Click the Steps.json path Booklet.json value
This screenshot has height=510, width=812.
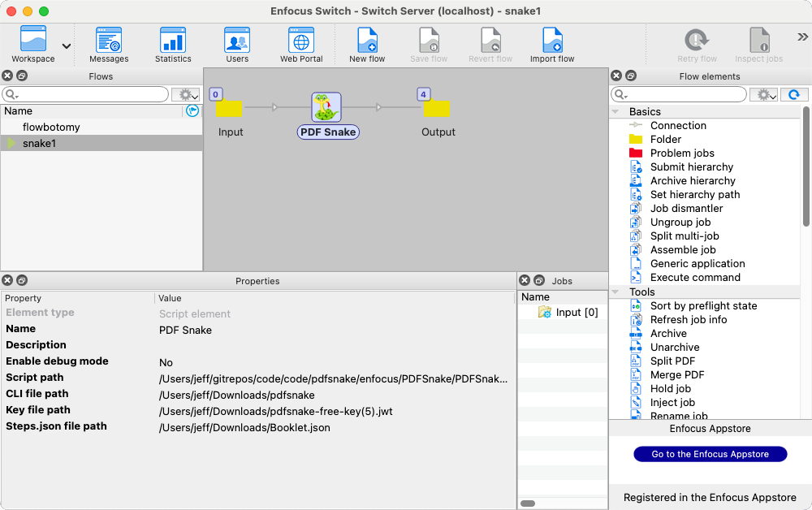244,428
